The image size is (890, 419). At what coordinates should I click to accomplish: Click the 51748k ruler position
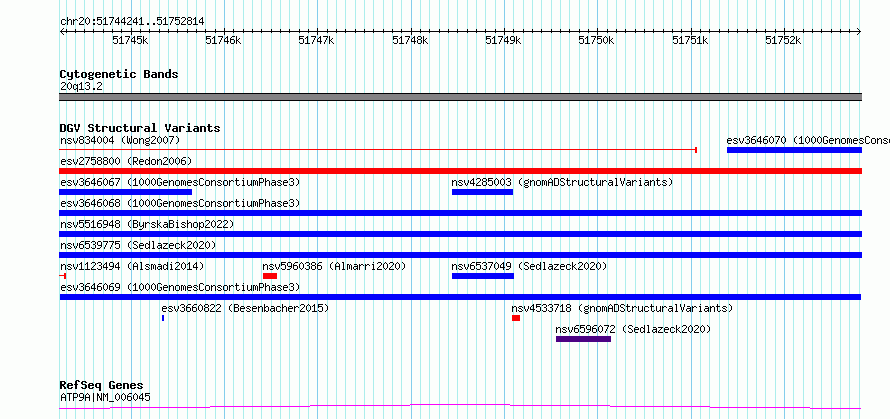(410, 40)
